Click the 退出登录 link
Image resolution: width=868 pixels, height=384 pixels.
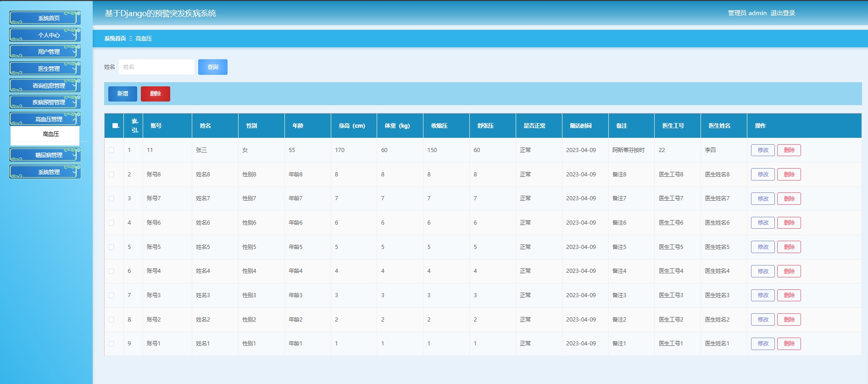783,13
